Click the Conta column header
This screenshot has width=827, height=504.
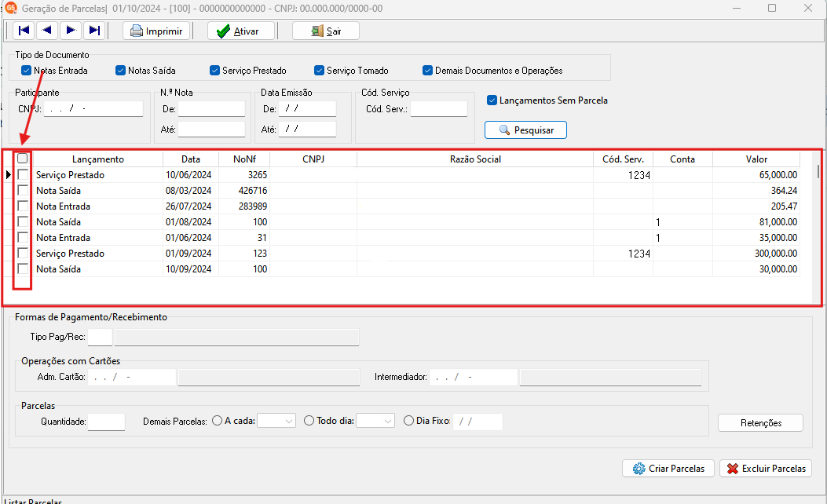click(x=682, y=159)
